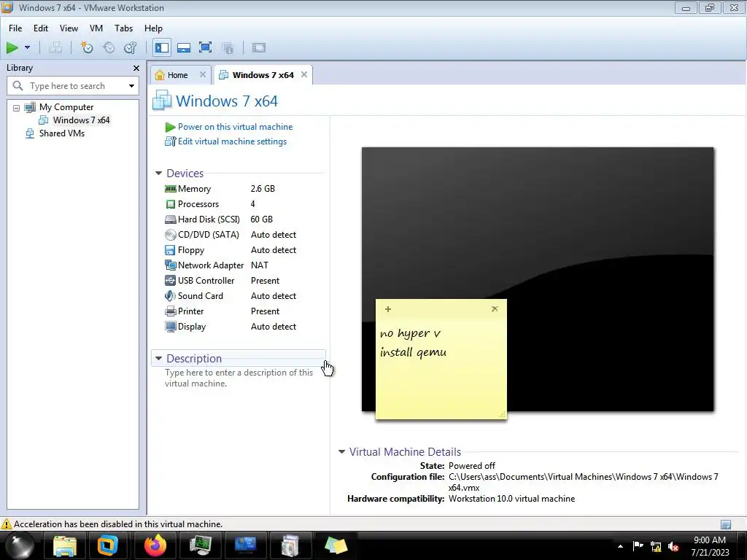Click the Library search field
This screenshot has height=560, width=747.
click(73, 86)
